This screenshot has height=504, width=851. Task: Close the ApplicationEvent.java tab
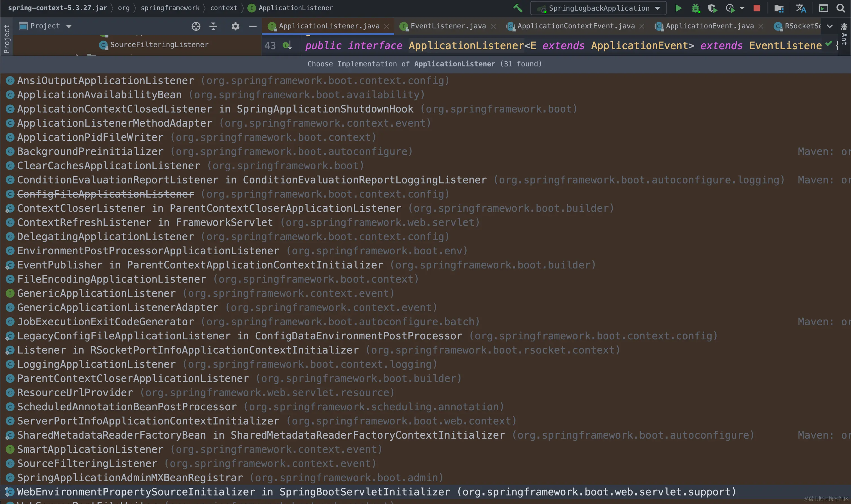[761, 26]
